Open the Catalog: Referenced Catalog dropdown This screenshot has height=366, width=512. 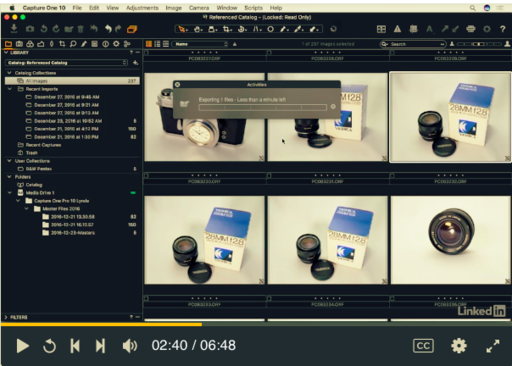[67, 63]
